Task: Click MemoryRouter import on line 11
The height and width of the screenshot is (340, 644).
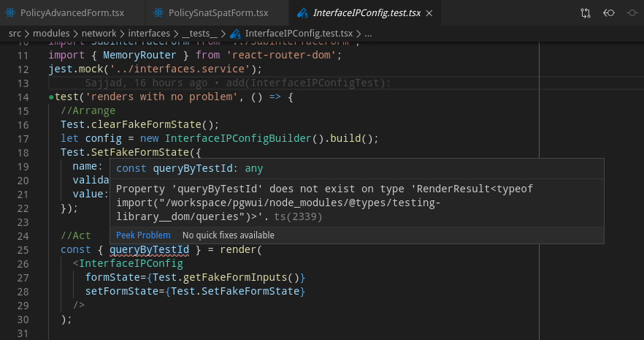Action: pyautogui.click(x=139, y=55)
